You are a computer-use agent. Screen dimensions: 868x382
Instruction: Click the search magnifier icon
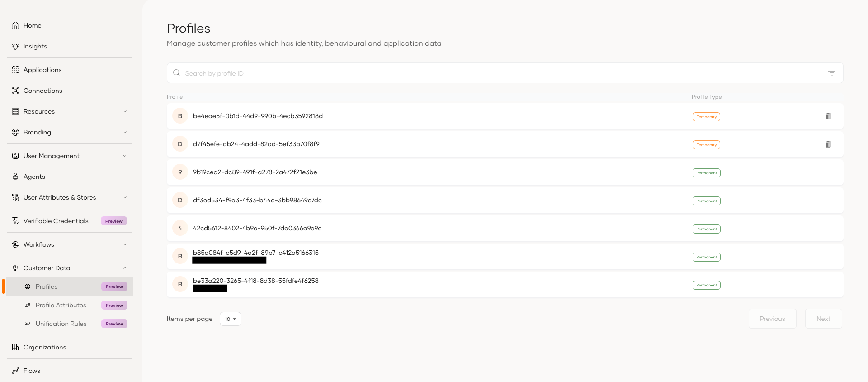tap(177, 73)
